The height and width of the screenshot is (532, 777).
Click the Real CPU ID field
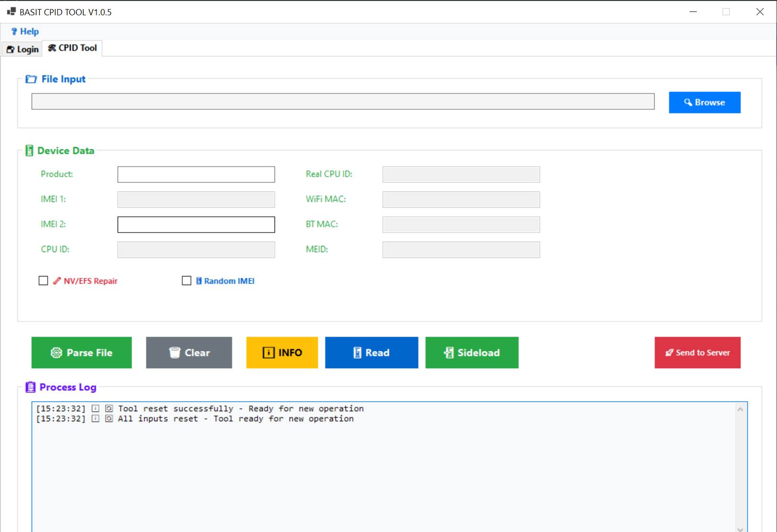461,174
